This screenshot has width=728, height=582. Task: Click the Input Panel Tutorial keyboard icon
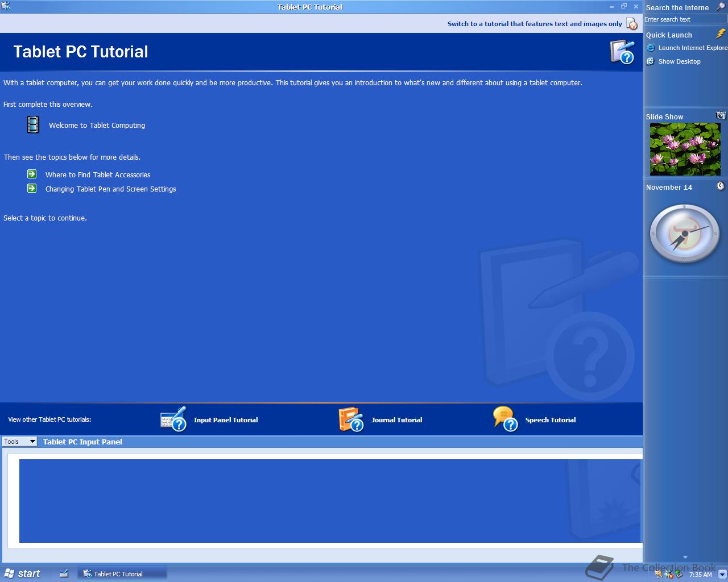pyautogui.click(x=173, y=419)
